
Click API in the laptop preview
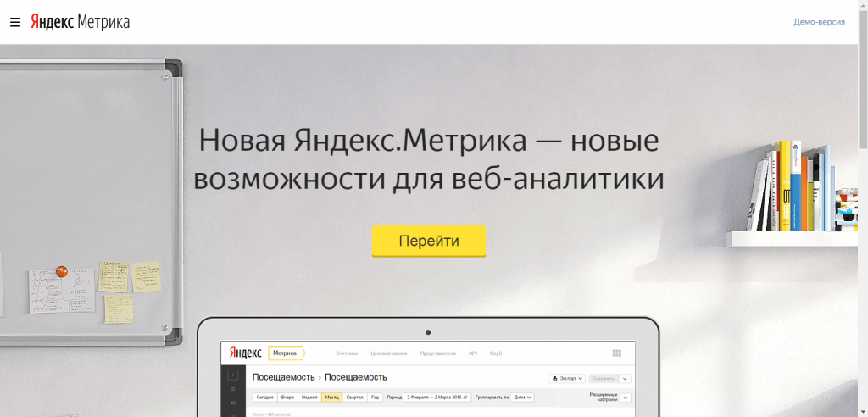tap(473, 353)
